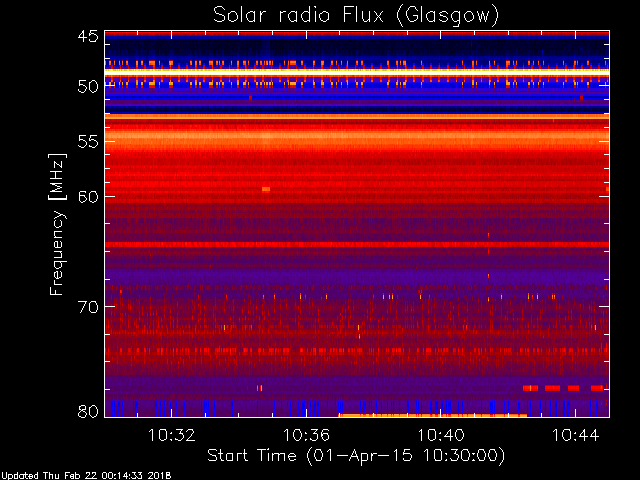Click the thin red horizontal band near 64 MHz
Viewport: 640px width, 480px height.
point(357,244)
